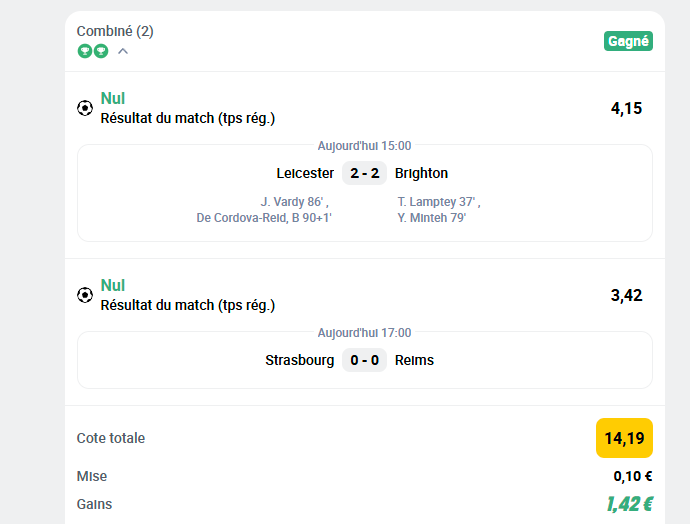The width and height of the screenshot is (690, 524).
Task: Click the first green trophy icon
Action: [84, 51]
